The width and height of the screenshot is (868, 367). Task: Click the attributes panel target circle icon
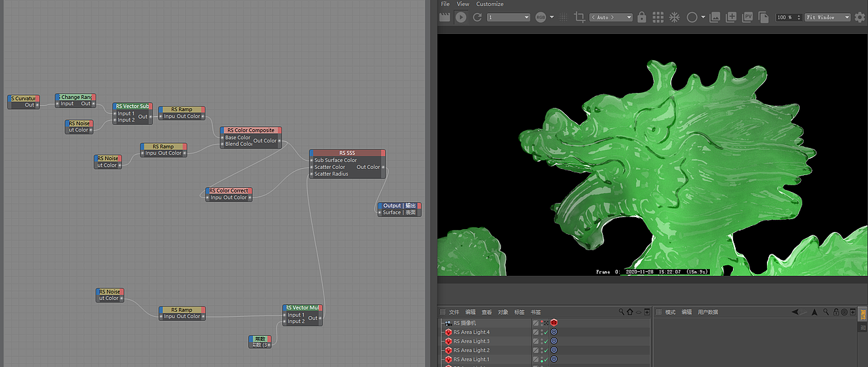click(844, 312)
